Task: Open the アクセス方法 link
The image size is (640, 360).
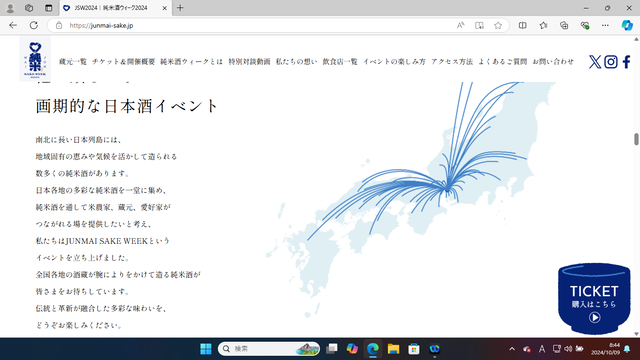Action: coord(452,62)
